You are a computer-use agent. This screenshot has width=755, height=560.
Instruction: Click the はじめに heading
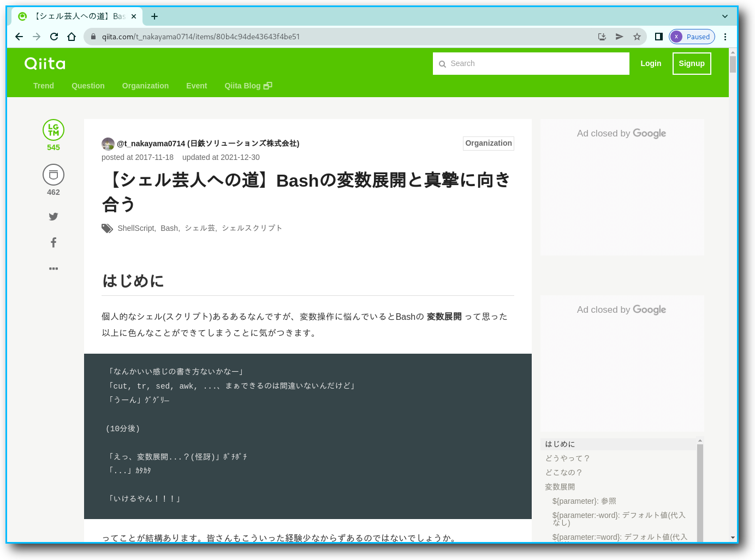[x=133, y=281]
